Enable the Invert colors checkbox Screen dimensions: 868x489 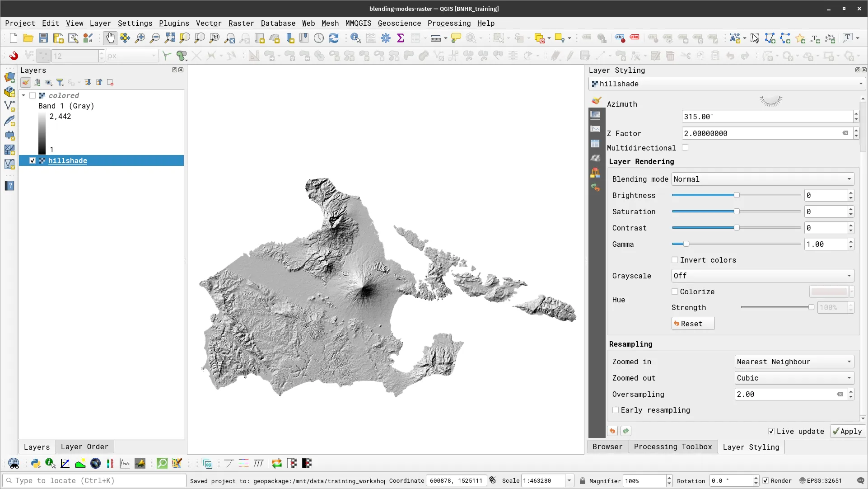coord(675,260)
